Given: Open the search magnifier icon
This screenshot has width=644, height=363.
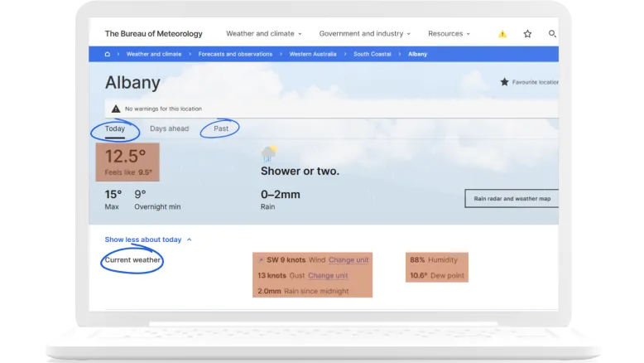Looking at the screenshot, I should click(552, 34).
